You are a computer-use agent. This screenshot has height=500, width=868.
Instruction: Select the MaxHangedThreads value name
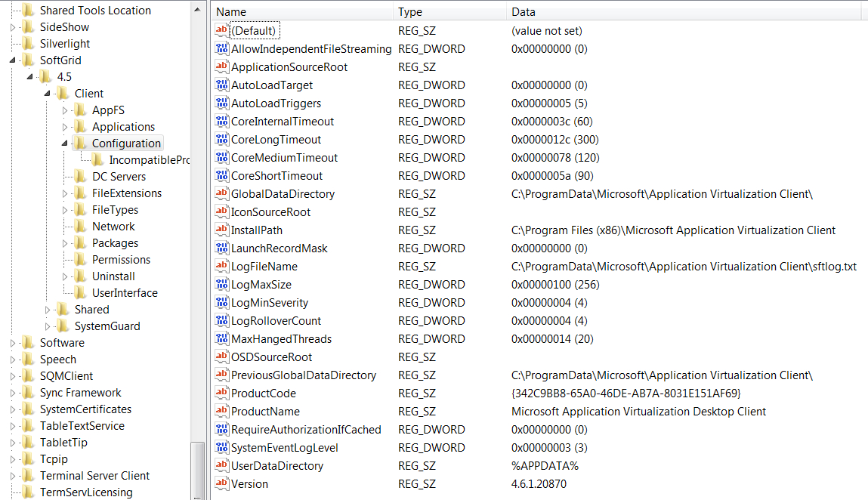tap(281, 339)
